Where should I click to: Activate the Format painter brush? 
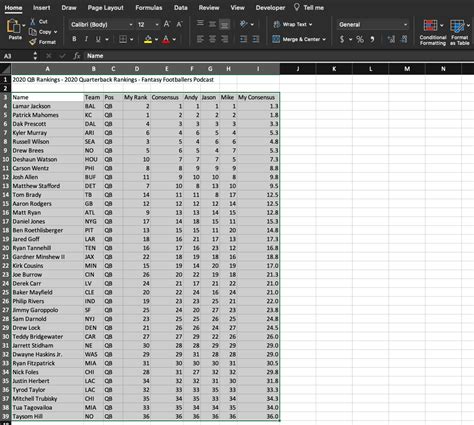click(x=33, y=42)
